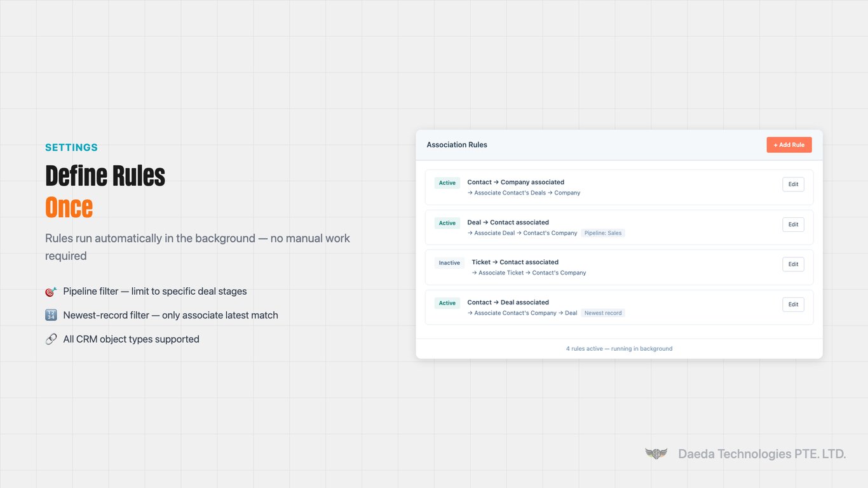This screenshot has width=868, height=488.
Task: Click the orange Once headline text
Action: 69,207
